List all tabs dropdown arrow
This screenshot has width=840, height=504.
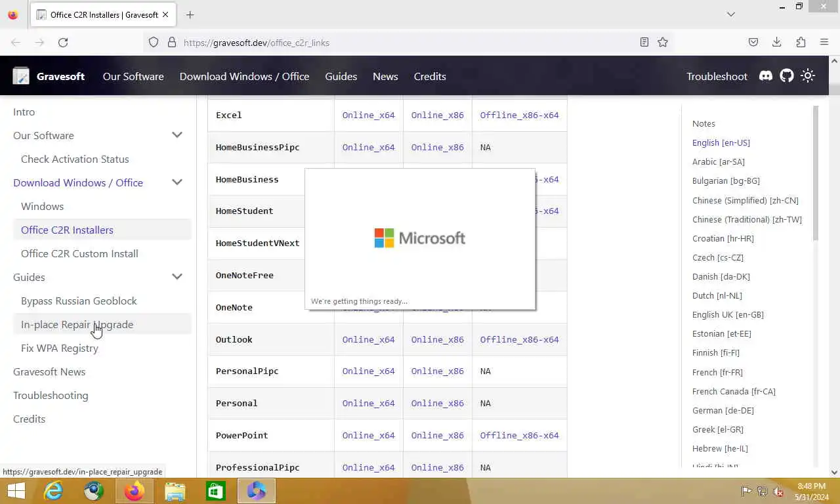pyautogui.click(x=731, y=14)
